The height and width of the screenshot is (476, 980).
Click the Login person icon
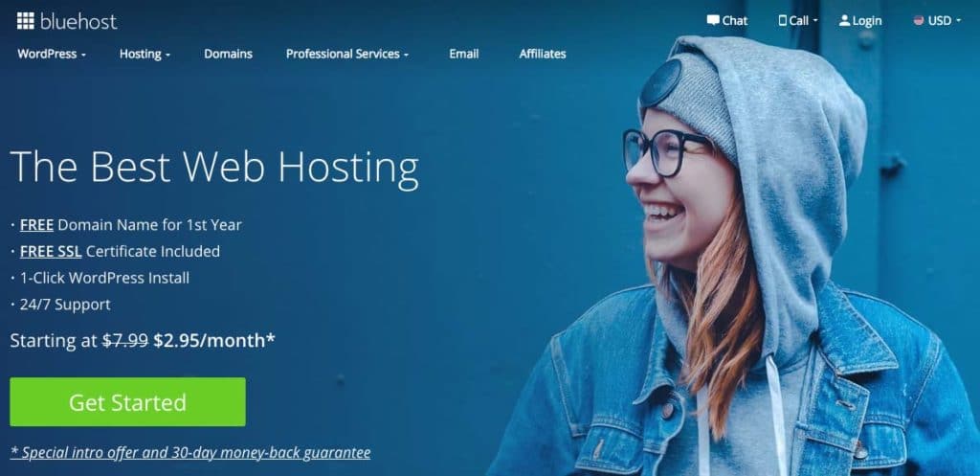pyautogui.click(x=844, y=21)
